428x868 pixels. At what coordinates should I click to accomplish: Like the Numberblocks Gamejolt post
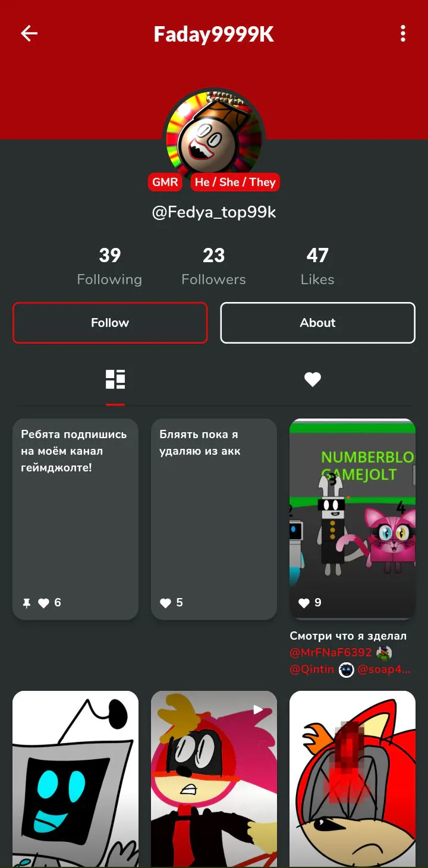tap(304, 603)
